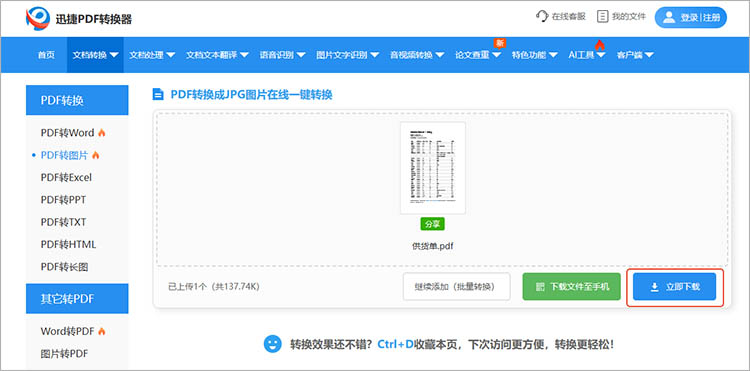This screenshot has height=371, width=750.
Task: Expand the 文档转换 dropdown menu
Action: (x=114, y=55)
